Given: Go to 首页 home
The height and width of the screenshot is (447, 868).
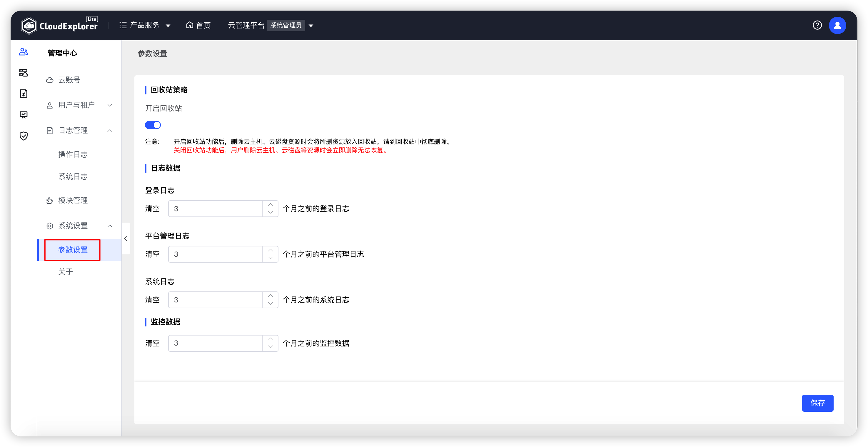Looking at the screenshot, I should [x=198, y=25].
